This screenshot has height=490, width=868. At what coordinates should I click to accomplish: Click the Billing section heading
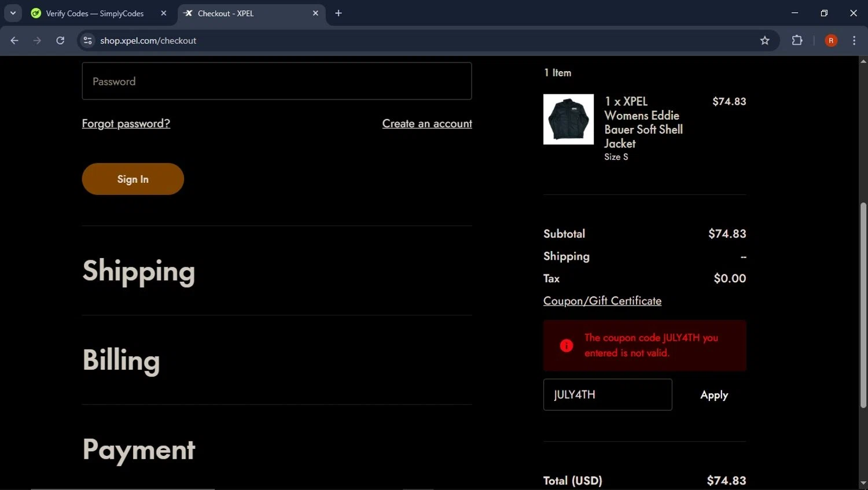(x=121, y=360)
